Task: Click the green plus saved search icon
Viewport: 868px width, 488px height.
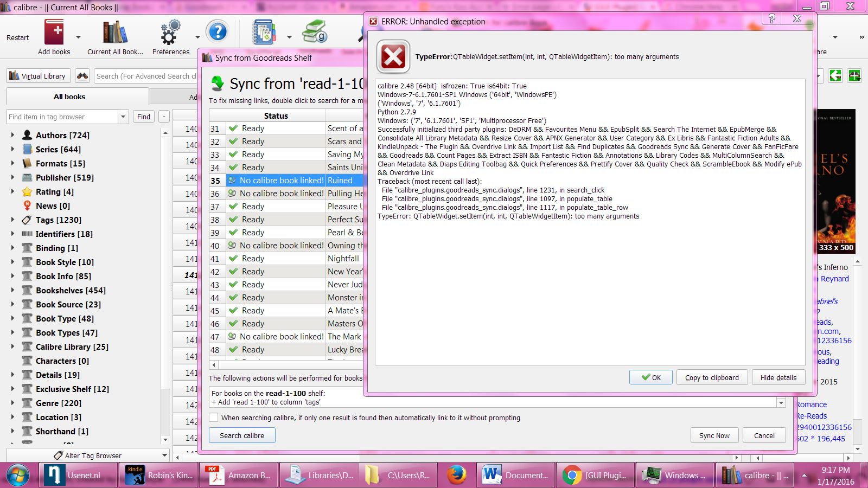Action: [855, 76]
